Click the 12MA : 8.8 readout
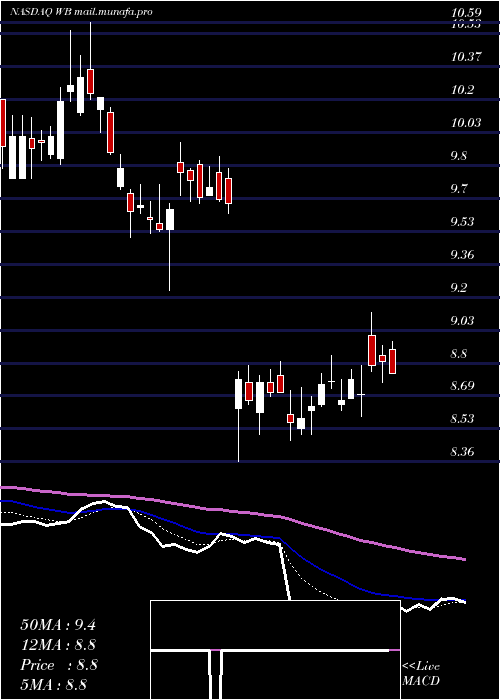The height and width of the screenshot is (700, 500). coord(58,645)
